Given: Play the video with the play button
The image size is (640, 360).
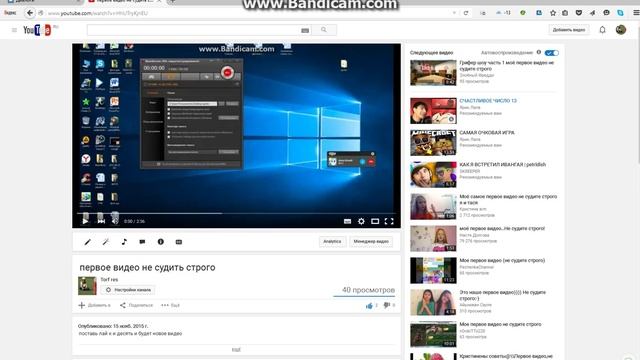Looking at the screenshot, I should 85,221.
